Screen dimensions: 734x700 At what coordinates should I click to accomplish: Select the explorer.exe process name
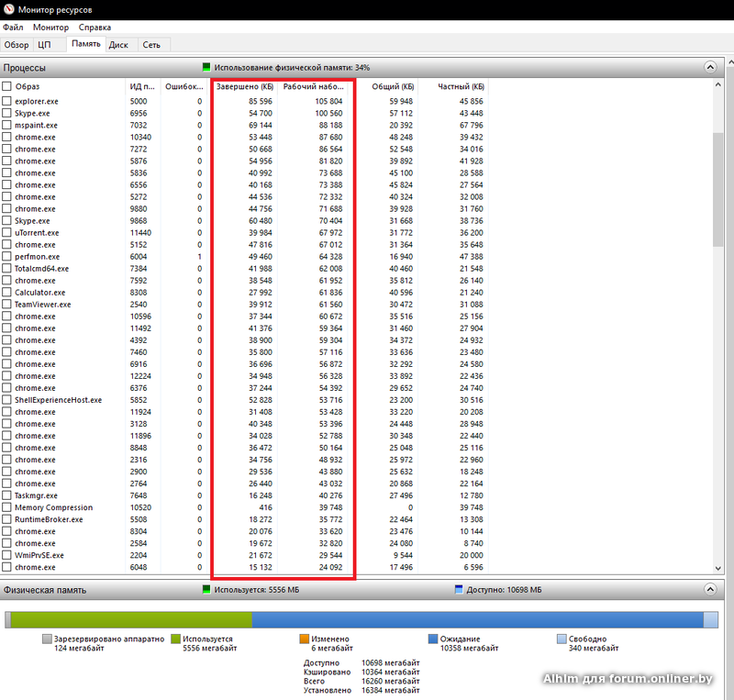point(37,101)
